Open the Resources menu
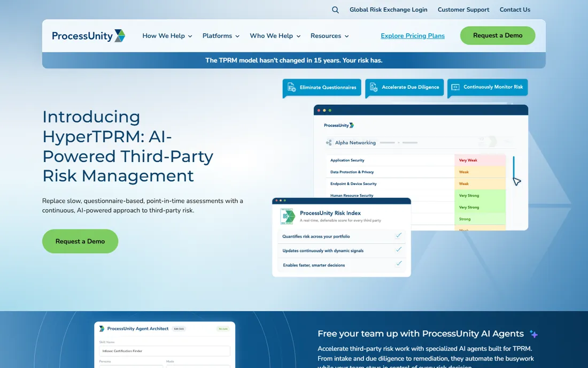Screen dimensions: 588x368 [329, 36]
